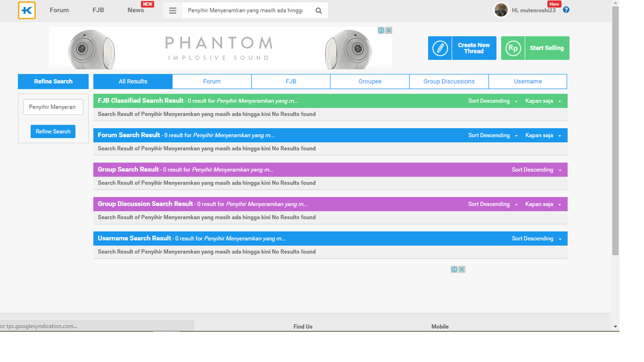The image size is (644, 362).
Task: Click the top search box text
Action: click(246, 10)
